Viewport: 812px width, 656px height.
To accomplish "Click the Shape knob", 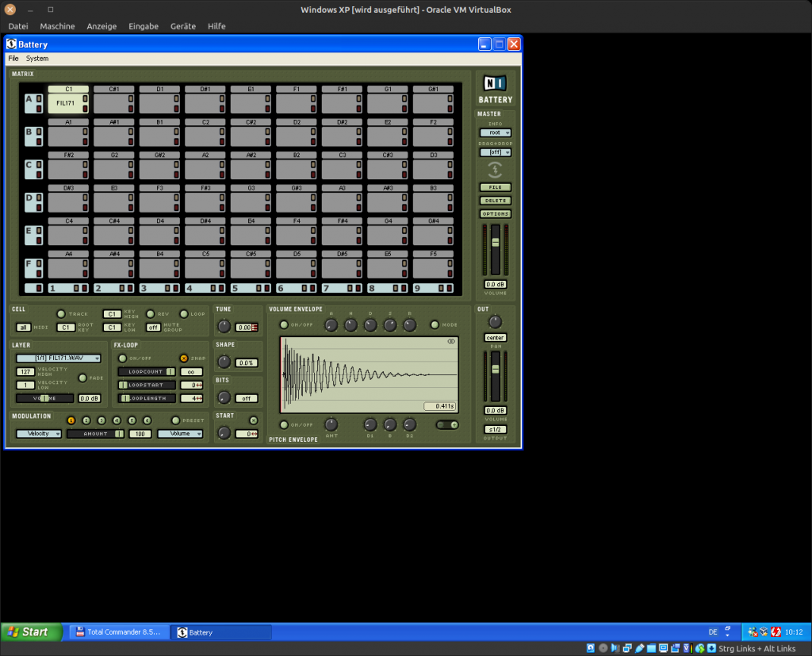I will (224, 362).
